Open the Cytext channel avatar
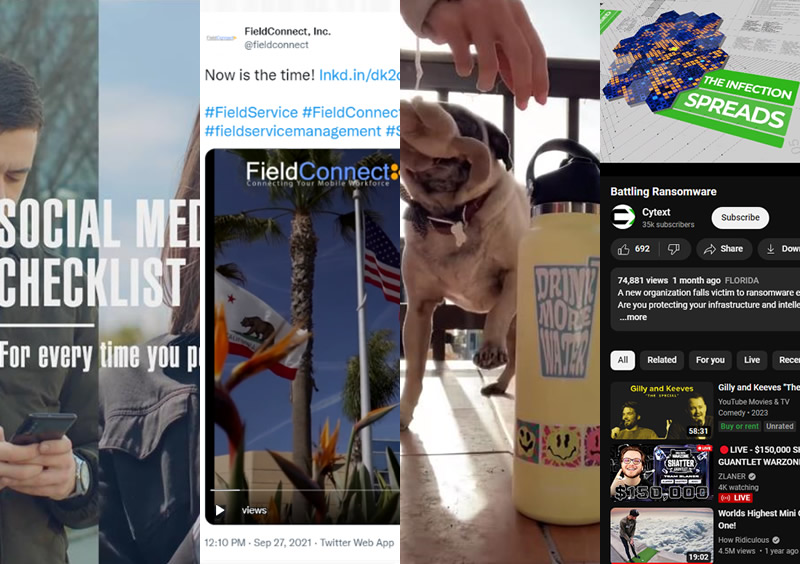800x564 pixels. (623, 217)
